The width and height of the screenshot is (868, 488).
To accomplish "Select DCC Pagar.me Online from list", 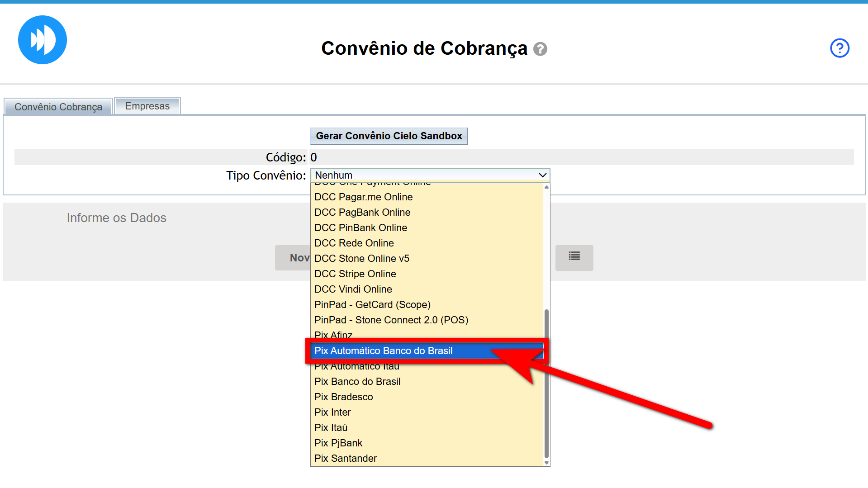I will tap(363, 197).
